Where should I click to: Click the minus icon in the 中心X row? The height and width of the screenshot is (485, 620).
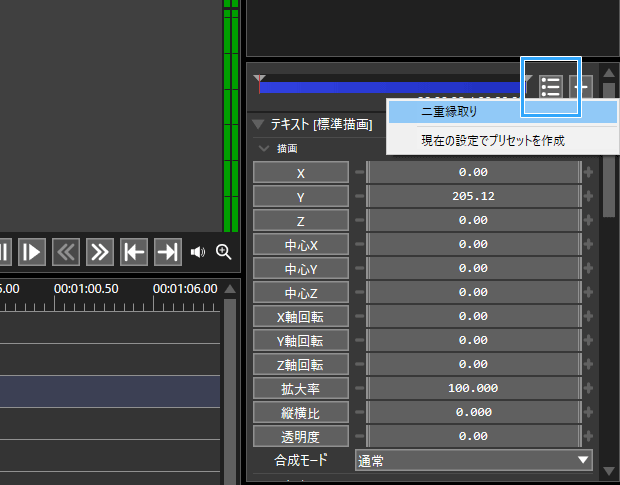tap(359, 244)
